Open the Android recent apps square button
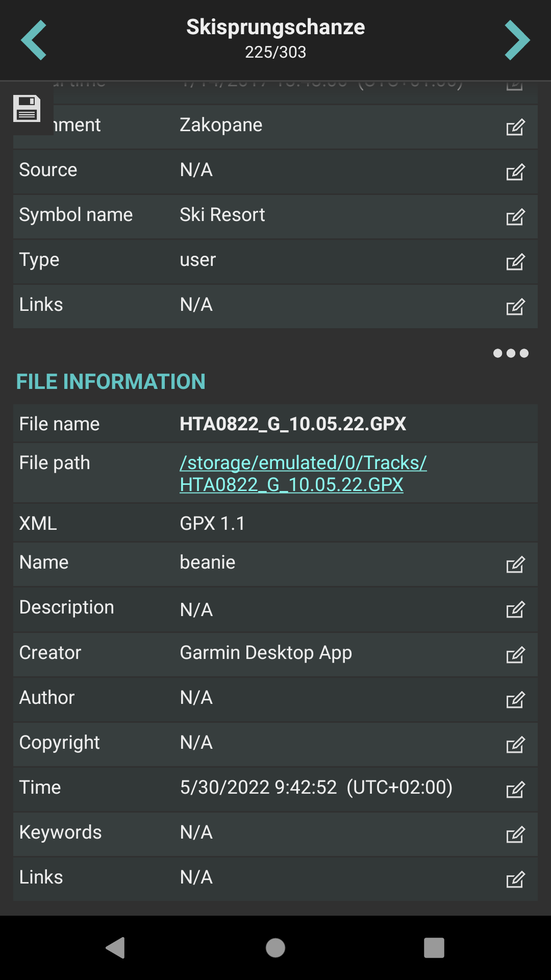The width and height of the screenshot is (551, 980). click(434, 948)
